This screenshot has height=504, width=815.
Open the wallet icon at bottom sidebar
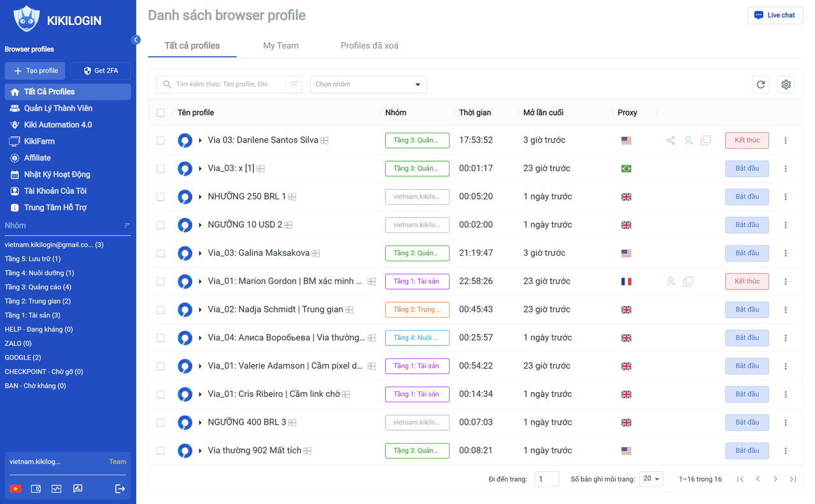(x=36, y=488)
